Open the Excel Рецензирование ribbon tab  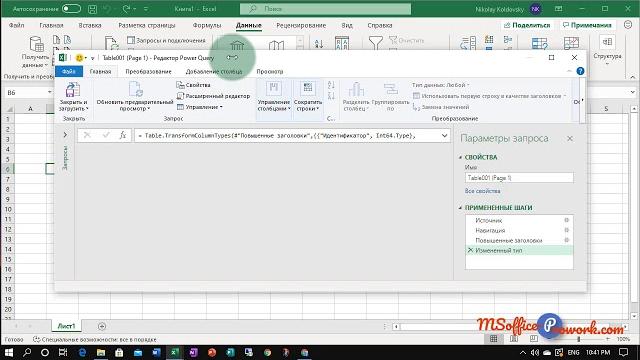(x=301, y=25)
